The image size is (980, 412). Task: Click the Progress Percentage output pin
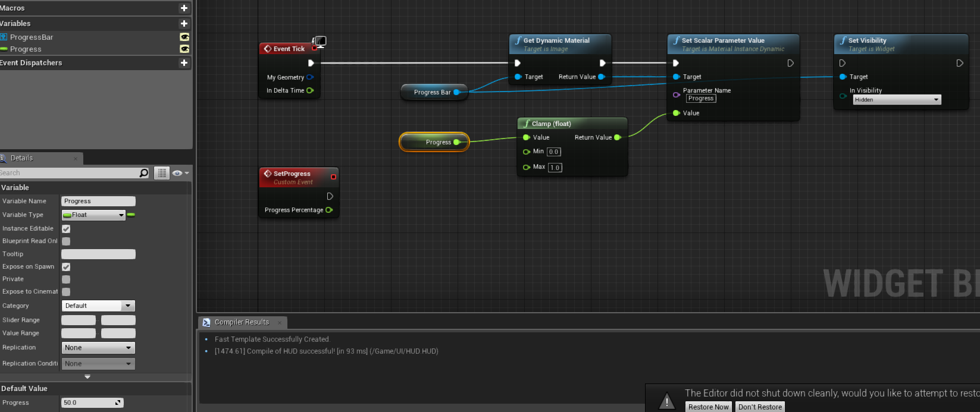tap(329, 210)
